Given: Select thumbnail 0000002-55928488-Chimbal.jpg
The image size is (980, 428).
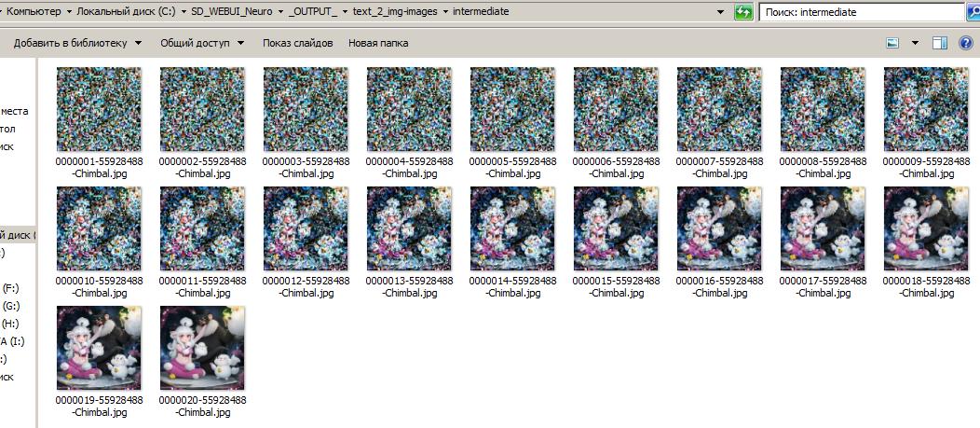Looking at the screenshot, I should point(202,109).
